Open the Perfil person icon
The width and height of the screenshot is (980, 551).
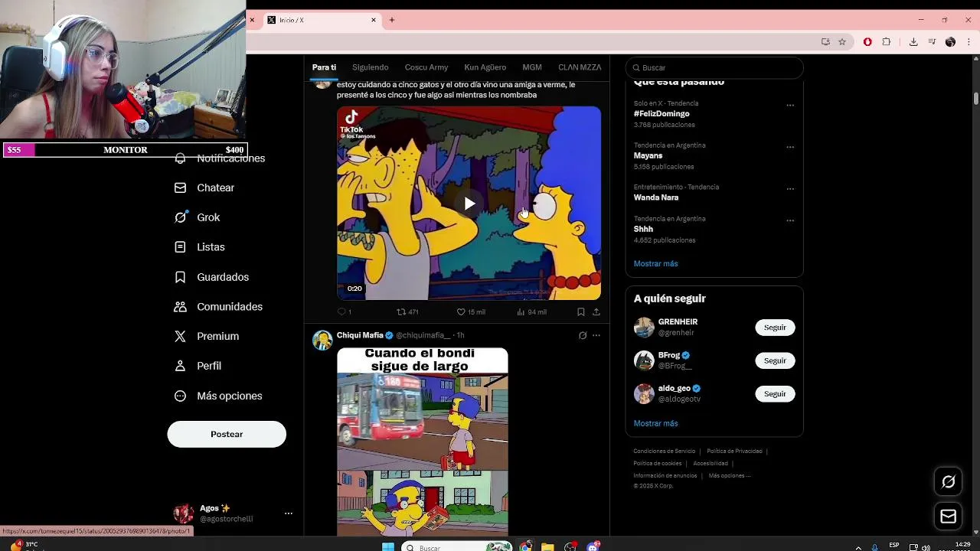180,366
